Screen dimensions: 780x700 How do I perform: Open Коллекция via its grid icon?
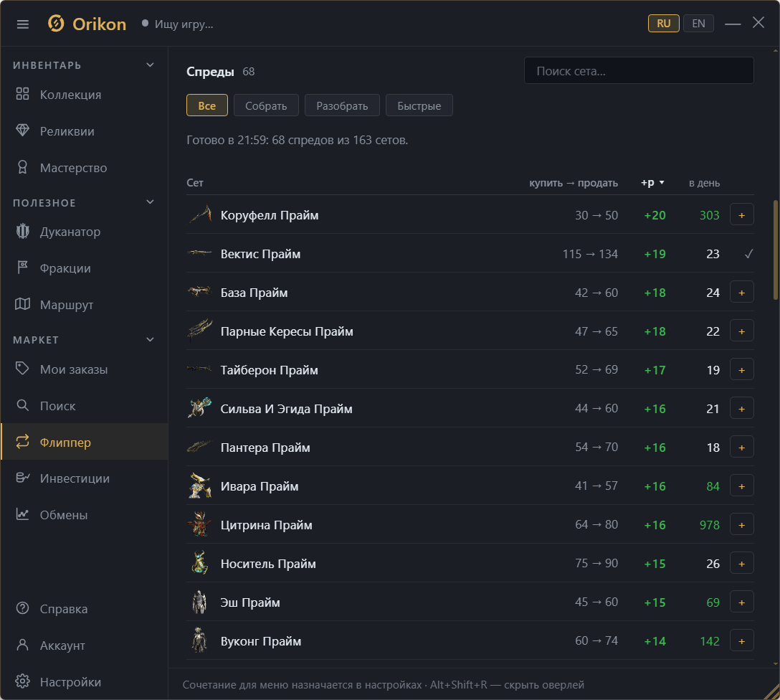(22, 94)
